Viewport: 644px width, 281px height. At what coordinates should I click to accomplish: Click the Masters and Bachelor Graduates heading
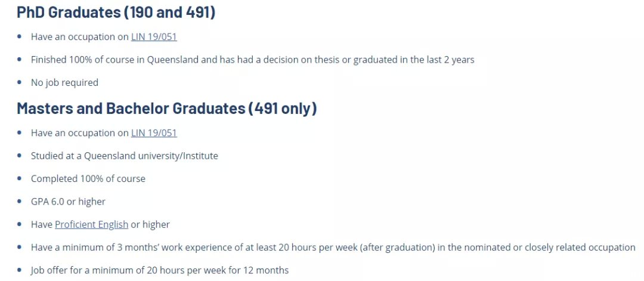pyautogui.click(x=167, y=109)
